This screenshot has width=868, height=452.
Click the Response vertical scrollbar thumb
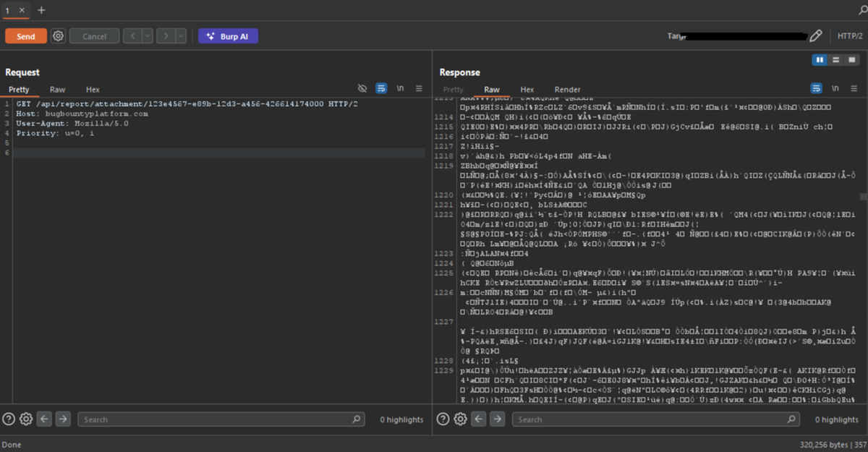[862, 196]
